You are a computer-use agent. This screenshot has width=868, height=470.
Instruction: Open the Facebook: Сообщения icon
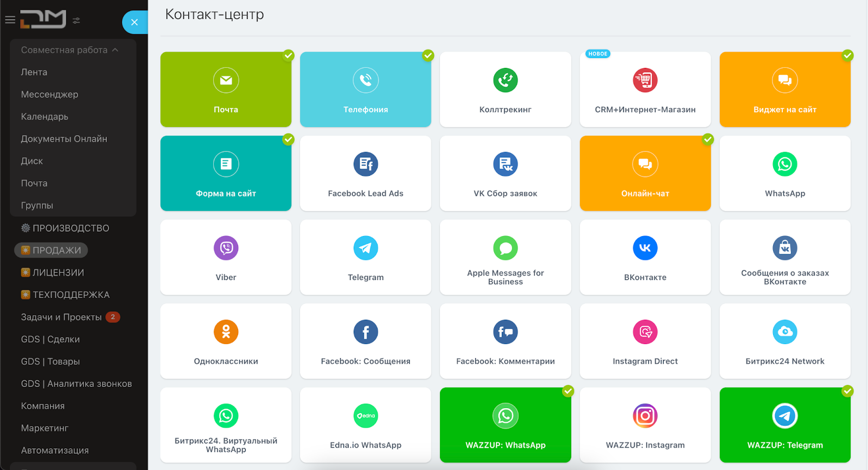(366, 332)
